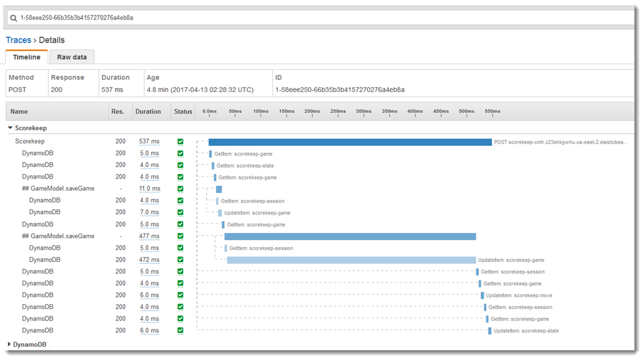Screen dimensions: 644x360
Task: Click the 0.0ms timeline scale mark
Action: (x=209, y=111)
